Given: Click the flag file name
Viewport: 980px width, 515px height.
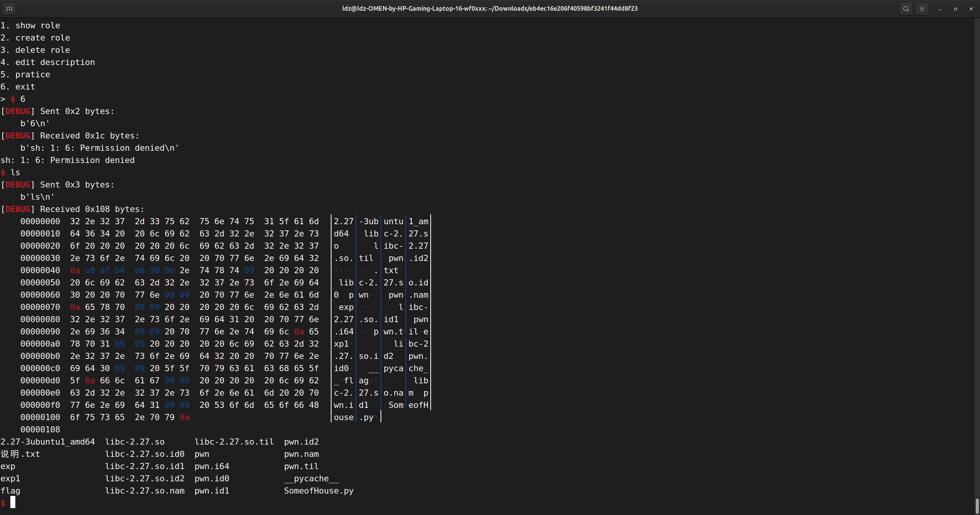Looking at the screenshot, I should point(10,491).
